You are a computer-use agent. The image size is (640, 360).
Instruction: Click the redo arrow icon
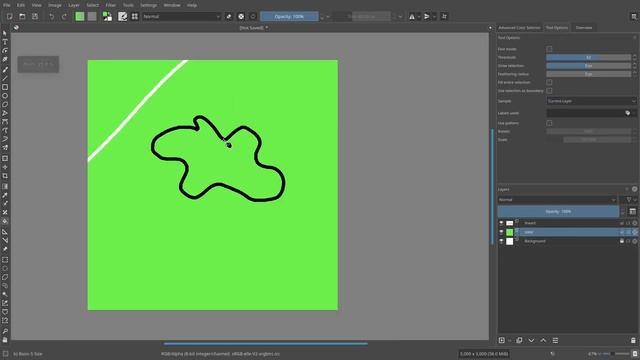pos(64,16)
